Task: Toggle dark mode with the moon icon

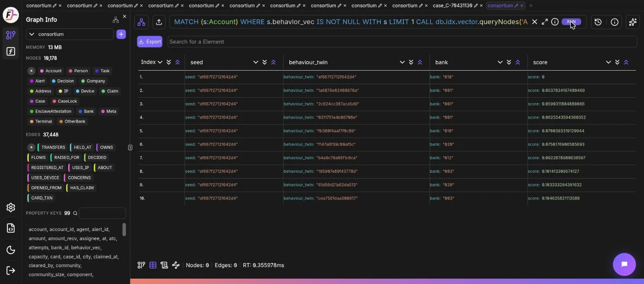Action: click(x=11, y=250)
